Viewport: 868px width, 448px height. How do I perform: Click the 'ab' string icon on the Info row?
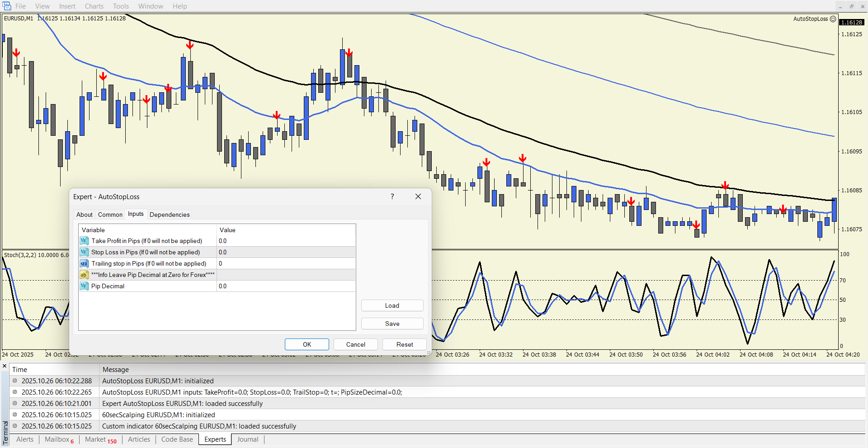click(x=84, y=275)
